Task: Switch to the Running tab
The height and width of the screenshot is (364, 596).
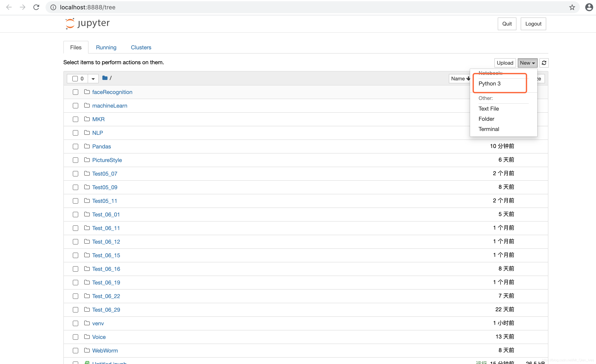Action: tap(106, 47)
